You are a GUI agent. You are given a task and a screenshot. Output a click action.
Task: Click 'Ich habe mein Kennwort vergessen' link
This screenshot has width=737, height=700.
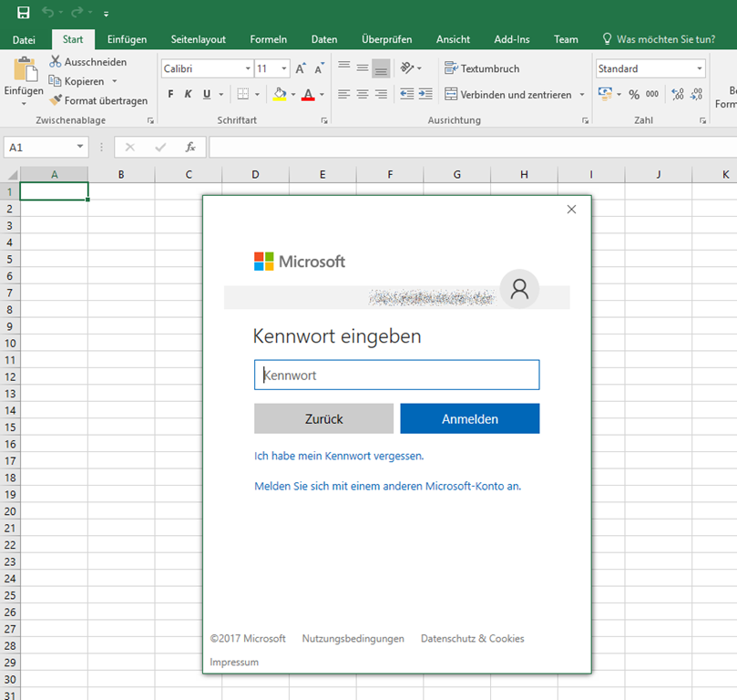tap(339, 456)
